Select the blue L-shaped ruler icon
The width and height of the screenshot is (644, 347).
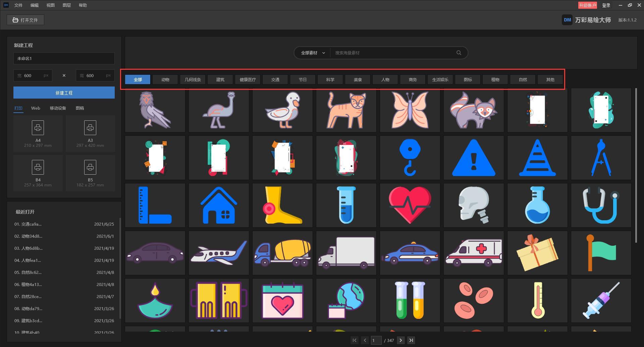point(155,205)
